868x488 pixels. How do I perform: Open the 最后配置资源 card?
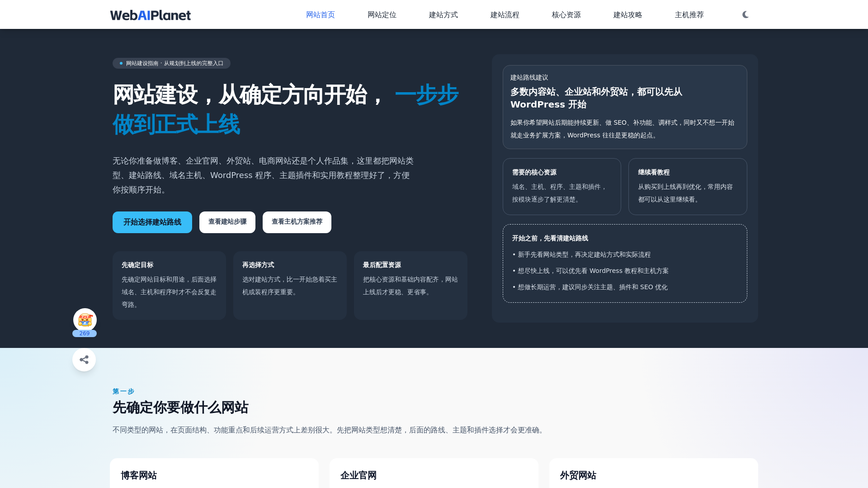coord(410,286)
